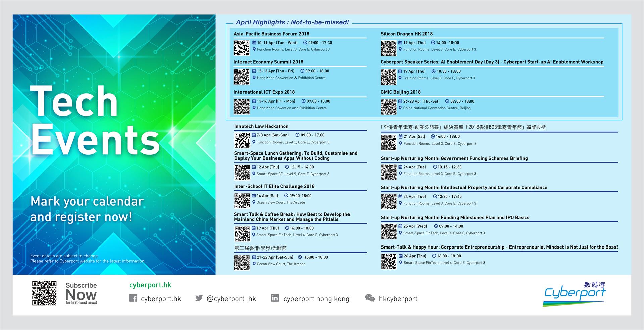Click Event details are subject to change notice
The width and height of the screenshot is (644, 330).
click(x=88, y=258)
